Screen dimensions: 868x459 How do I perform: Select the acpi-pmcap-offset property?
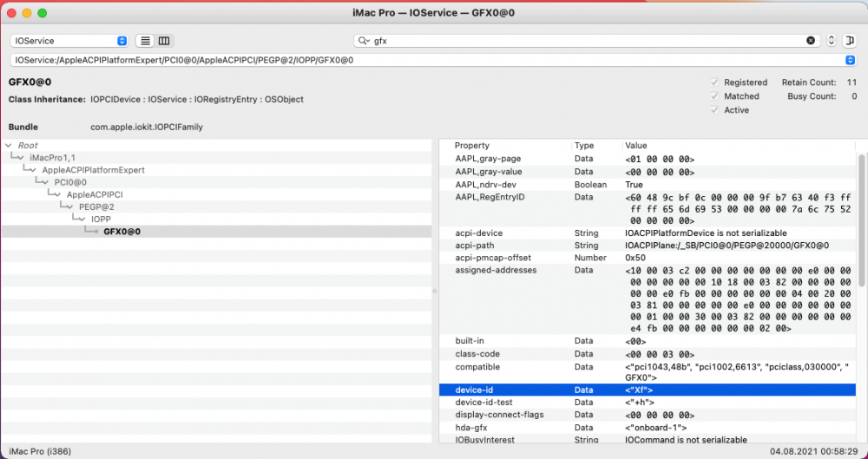tap(648, 258)
